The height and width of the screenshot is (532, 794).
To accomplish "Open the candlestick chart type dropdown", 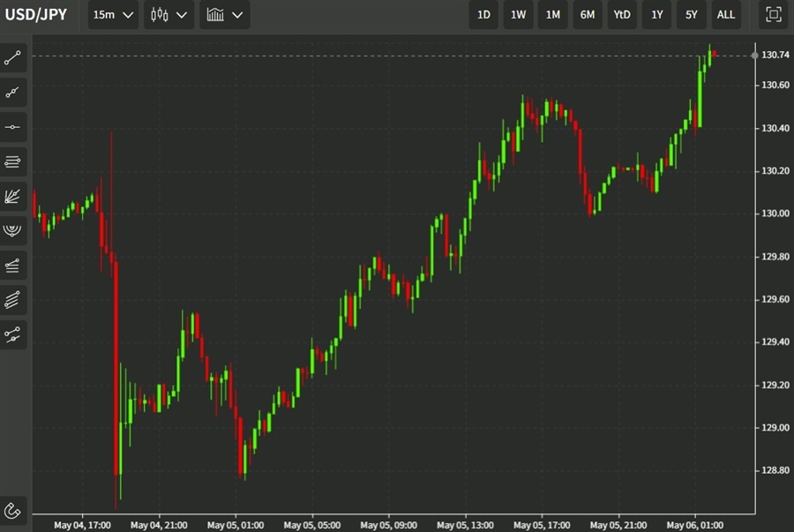I will tap(169, 15).
